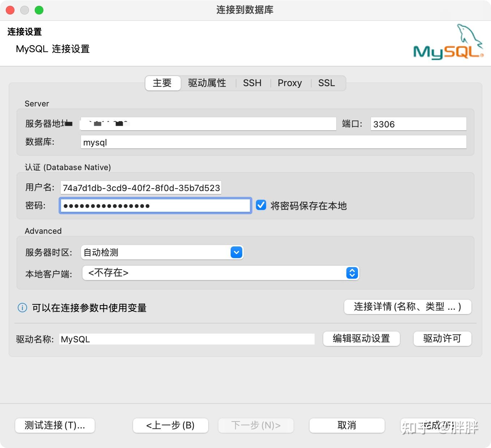Uncheck 将密码保存在本地
The image size is (491, 448).
(261, 205)
